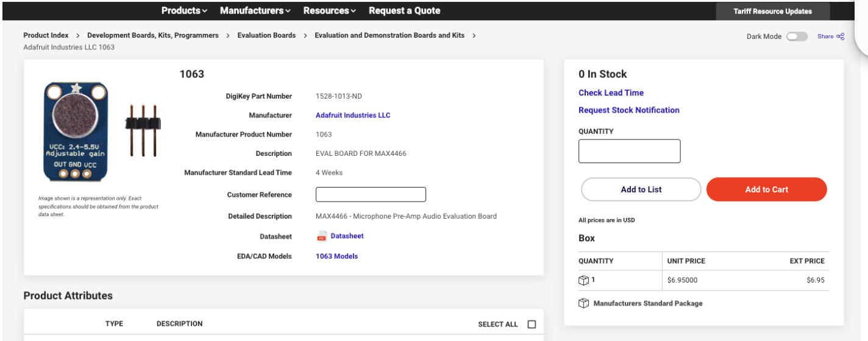Open the microphone board product image

point(75,132)
